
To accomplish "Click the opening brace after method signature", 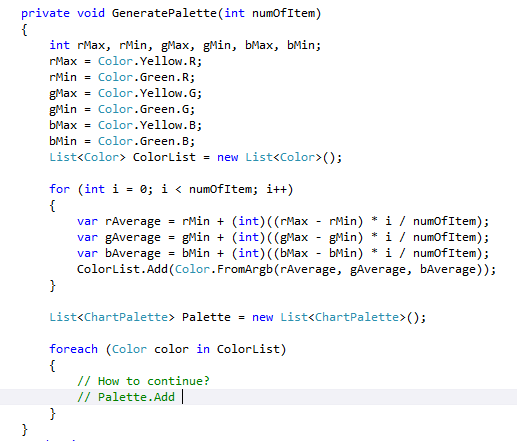I will [x=24, y=30].
